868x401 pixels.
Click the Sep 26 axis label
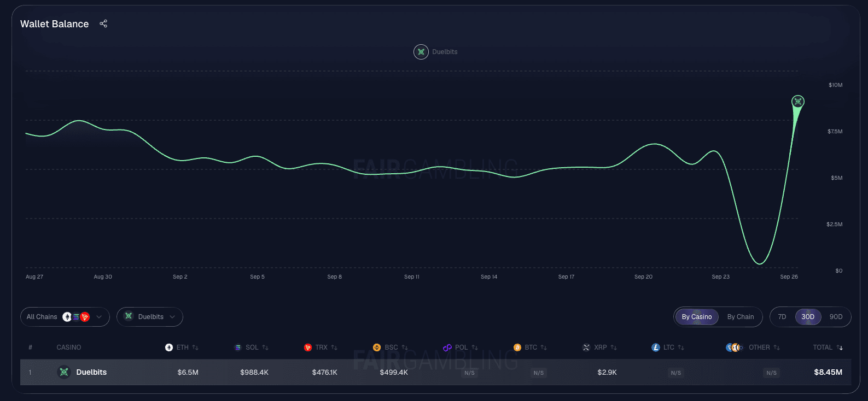click(789, 277)
